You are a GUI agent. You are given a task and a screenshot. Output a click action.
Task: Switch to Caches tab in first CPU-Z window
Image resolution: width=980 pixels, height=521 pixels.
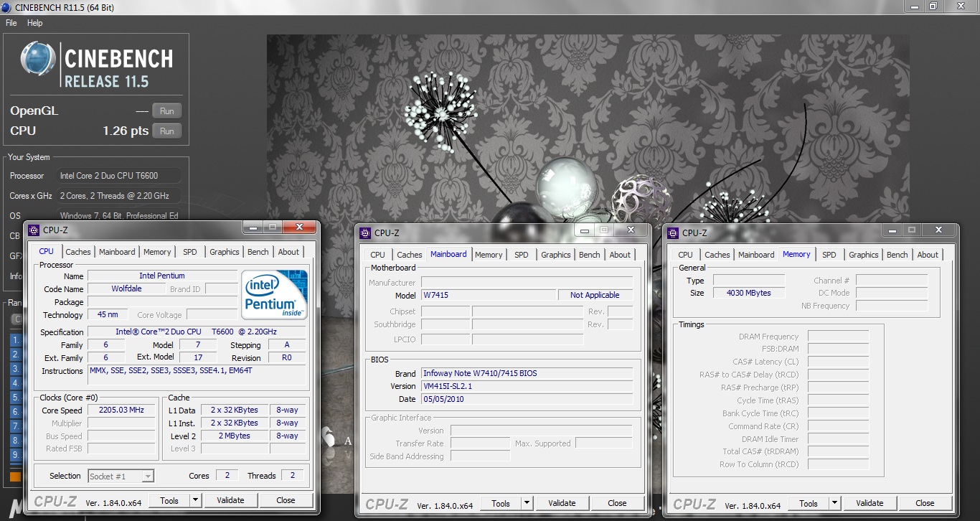[x=78, y=252]
